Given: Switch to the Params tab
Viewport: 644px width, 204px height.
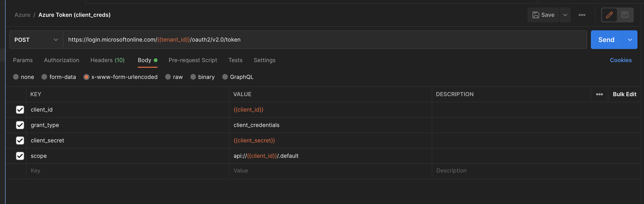Looking at the screenshot, I should click(23, 60).
